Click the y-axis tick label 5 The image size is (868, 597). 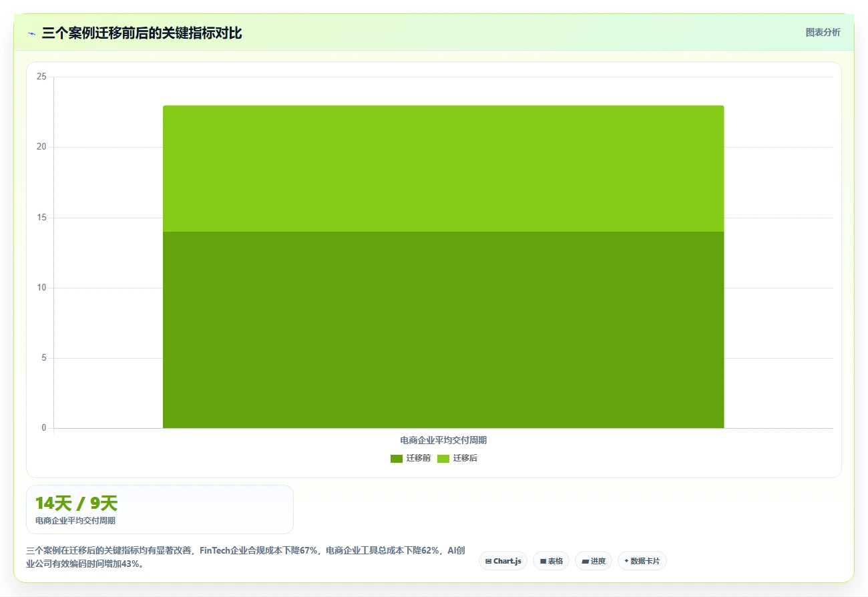tap(44, 358)
